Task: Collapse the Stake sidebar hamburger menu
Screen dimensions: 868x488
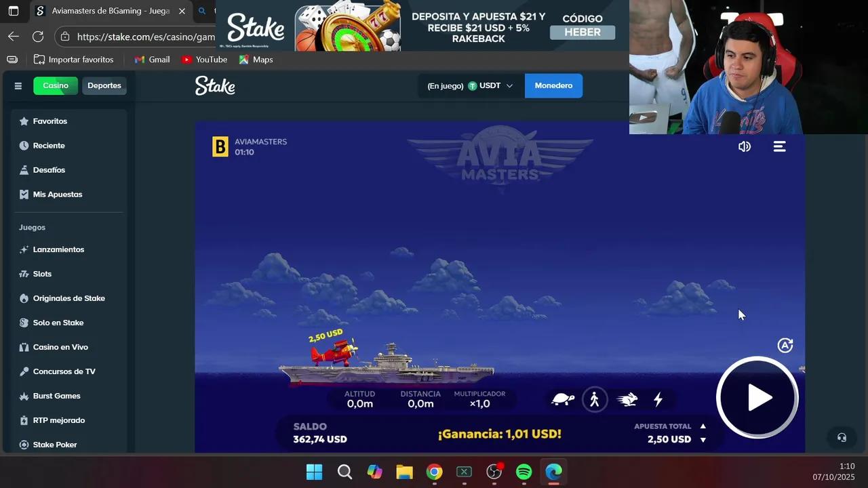Action: point(18,86)
